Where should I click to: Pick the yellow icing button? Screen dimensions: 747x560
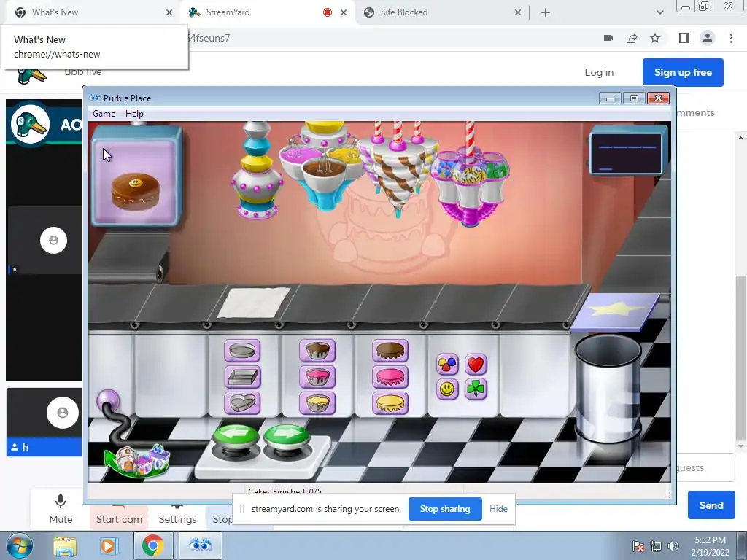[390, 403]
